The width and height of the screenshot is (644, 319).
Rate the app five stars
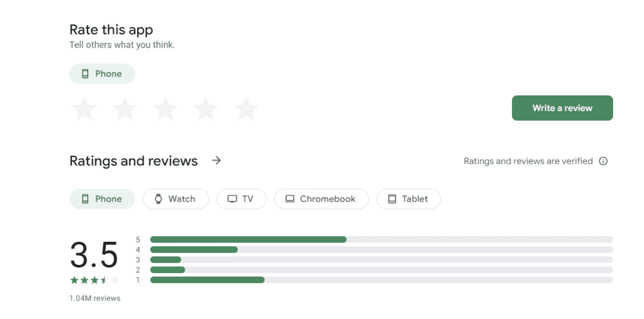pos(246,109)
